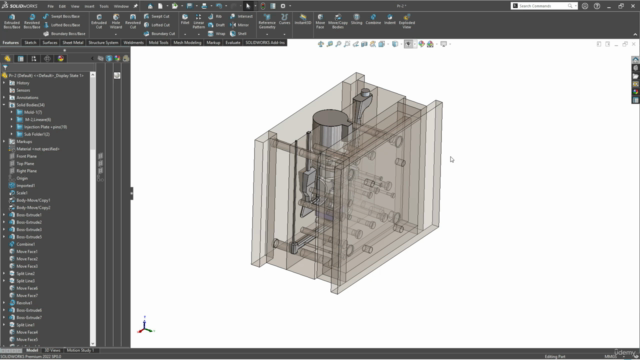Open the Exploded View tool
The image size is (640, 360).
tap(407, 21)
